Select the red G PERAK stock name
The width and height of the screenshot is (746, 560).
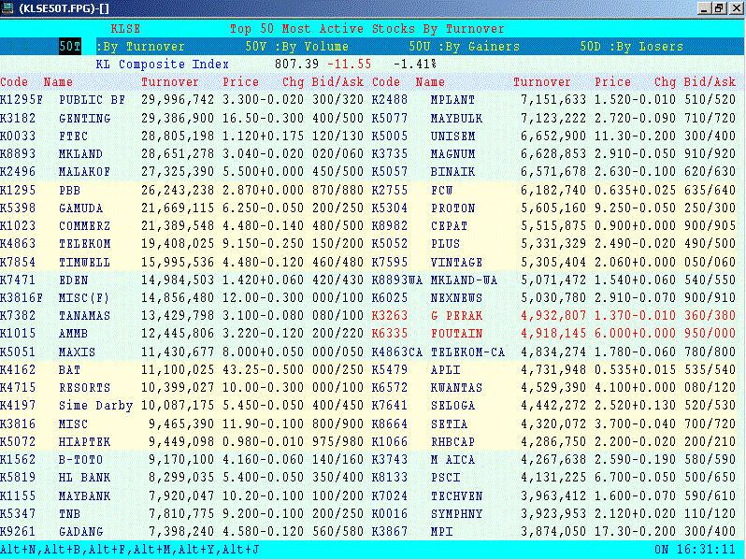456,315
